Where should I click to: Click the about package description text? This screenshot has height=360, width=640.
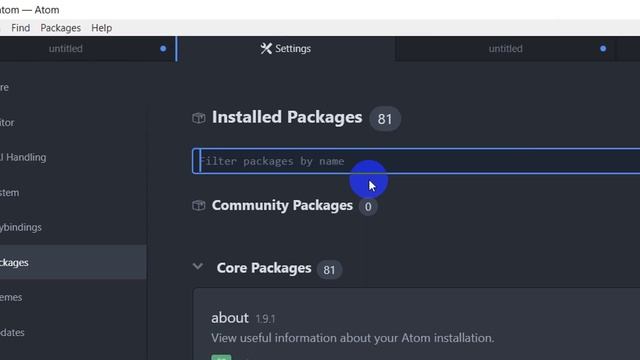coord(353,338)
